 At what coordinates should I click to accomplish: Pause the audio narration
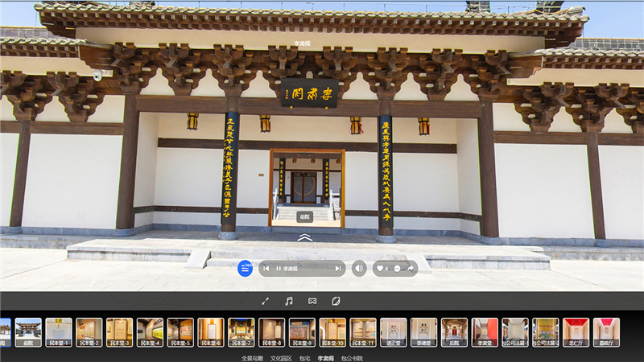click(x=279, y=269)
